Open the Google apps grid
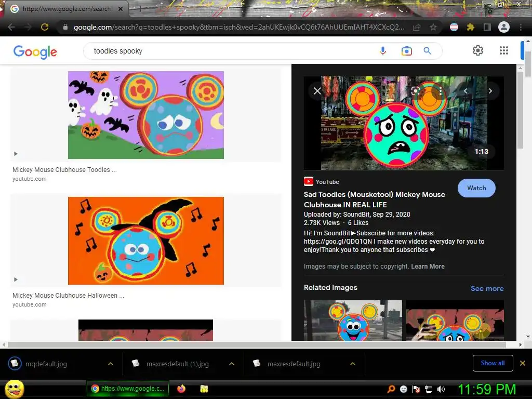Image resolution: width=532 pixels, height=399 pixels. tap(504, 50)
